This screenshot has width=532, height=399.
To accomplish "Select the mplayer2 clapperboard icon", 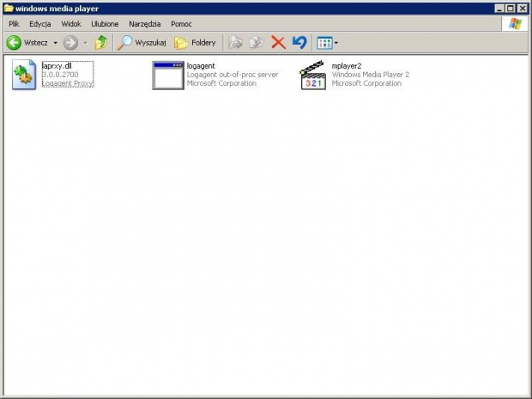I will [313, 75].
